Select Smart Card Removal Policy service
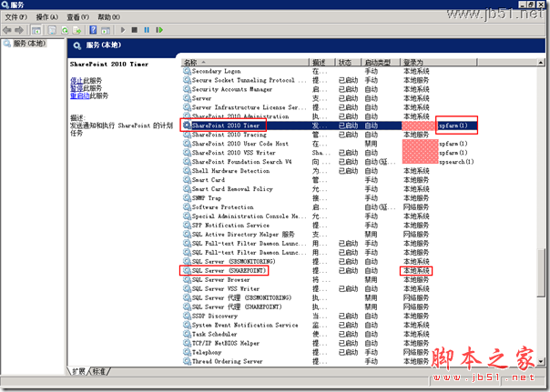The height and width of the screenshot is (392, 550). point(232,189)
